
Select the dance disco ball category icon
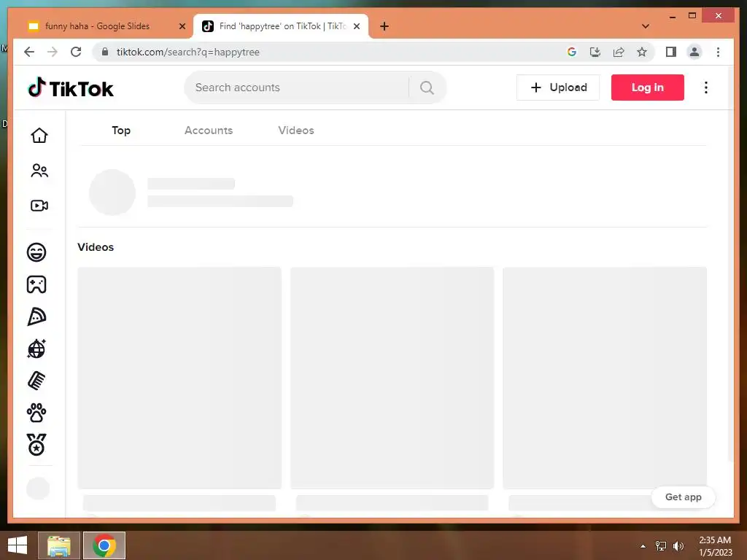36,349
